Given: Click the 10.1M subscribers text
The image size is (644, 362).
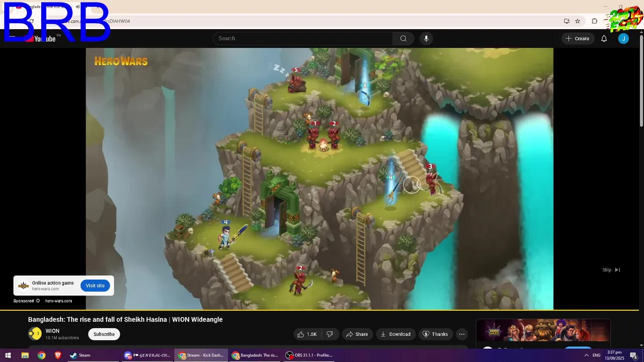Looking at the screenshot, I should point(62,338).
